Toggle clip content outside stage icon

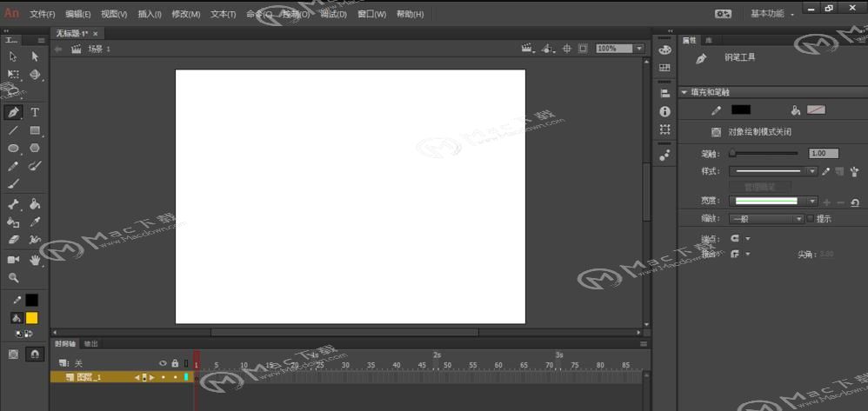(x=583, y=49)
